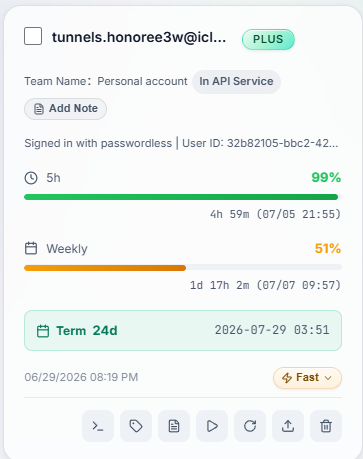Open the Fast speed dropdown

click(x=307, y=378)
